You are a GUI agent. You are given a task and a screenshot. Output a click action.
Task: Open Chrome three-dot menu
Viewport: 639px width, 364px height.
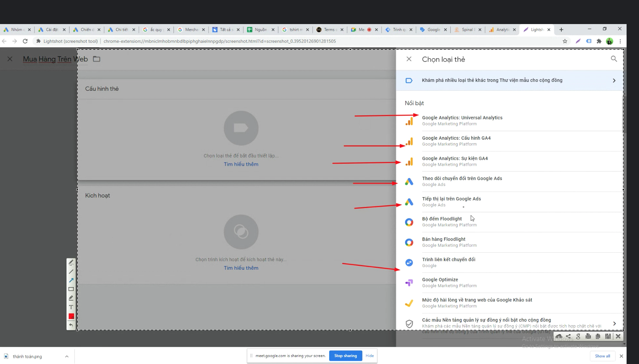click(620, 41)
